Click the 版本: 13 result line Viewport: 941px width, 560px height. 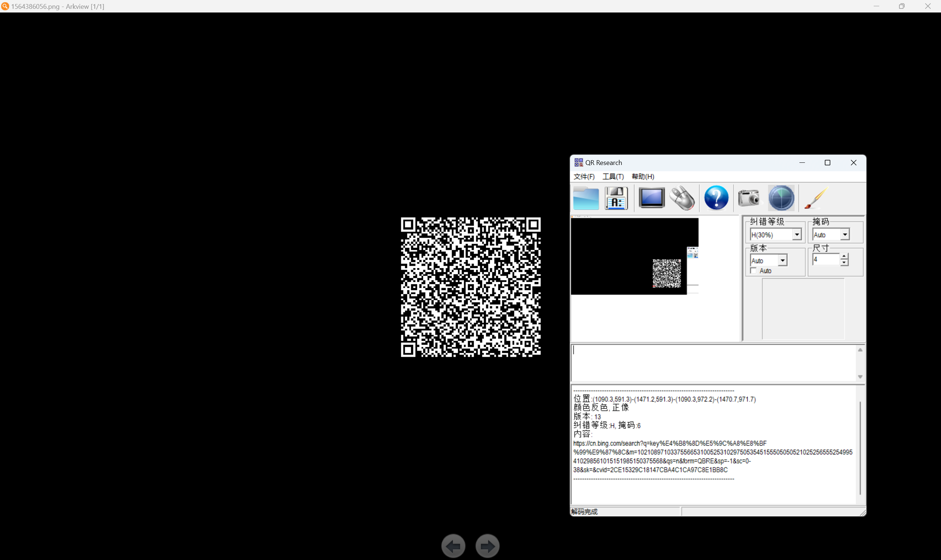587,417
